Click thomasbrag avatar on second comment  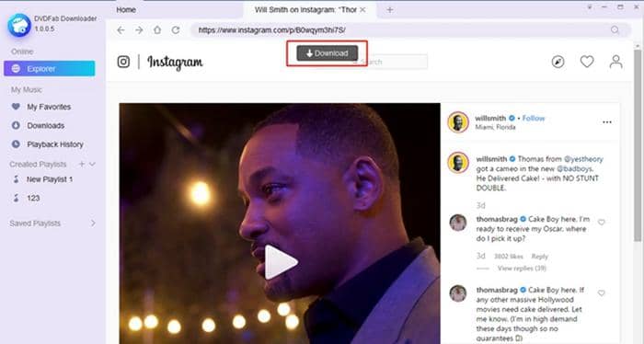(x=458, y=293)
